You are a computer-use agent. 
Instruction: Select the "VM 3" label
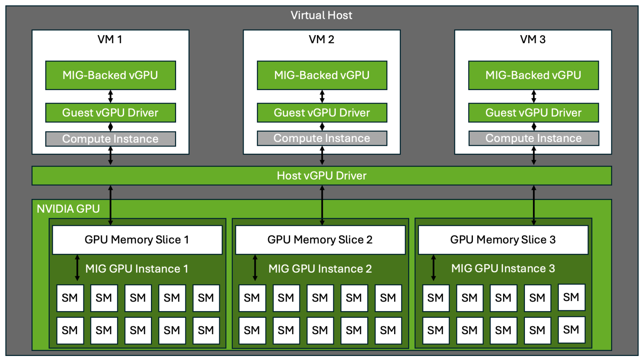[x=533, y=39]
